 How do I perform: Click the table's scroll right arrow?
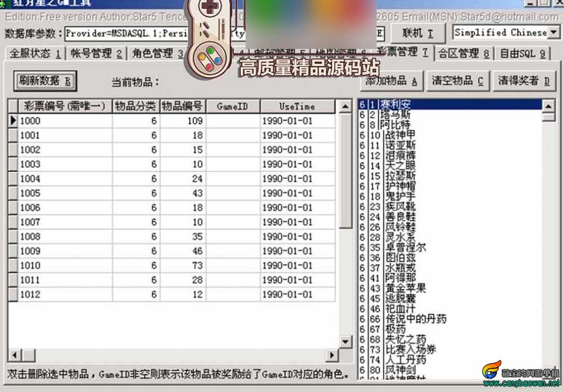click(332, 355)
